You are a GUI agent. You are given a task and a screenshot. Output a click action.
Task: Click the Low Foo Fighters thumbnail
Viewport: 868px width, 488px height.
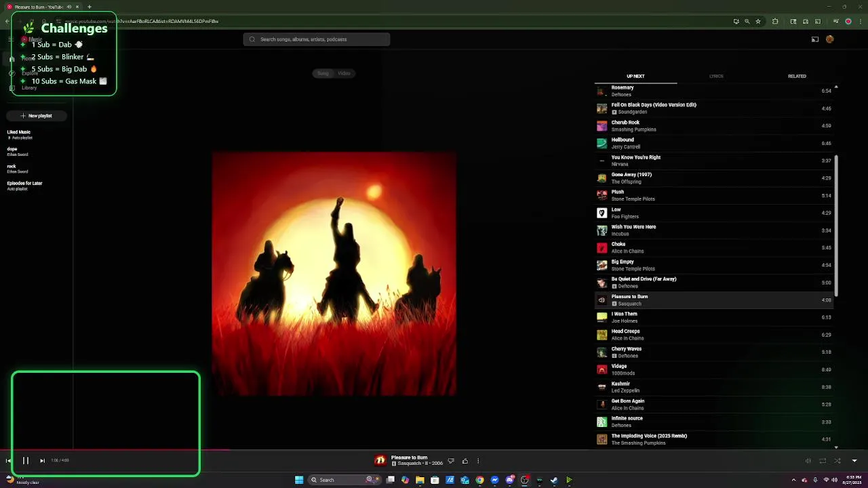tap(601, 213)
